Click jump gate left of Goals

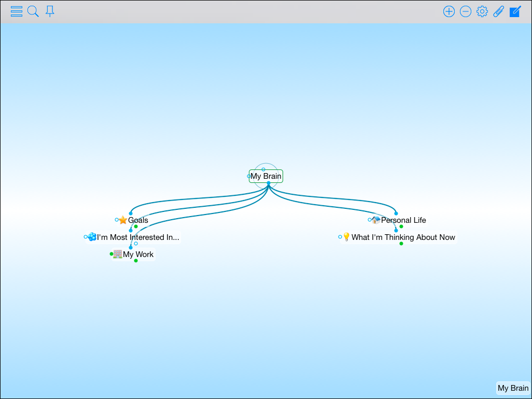click(x=117, y=220)
